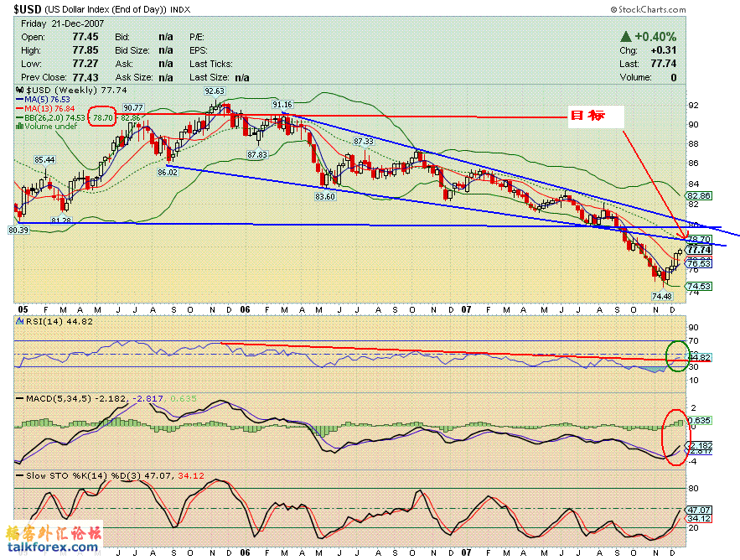Click the 80.39 price label at left edge
Viewport: 740px width, 560px height.
pos(18,230)
